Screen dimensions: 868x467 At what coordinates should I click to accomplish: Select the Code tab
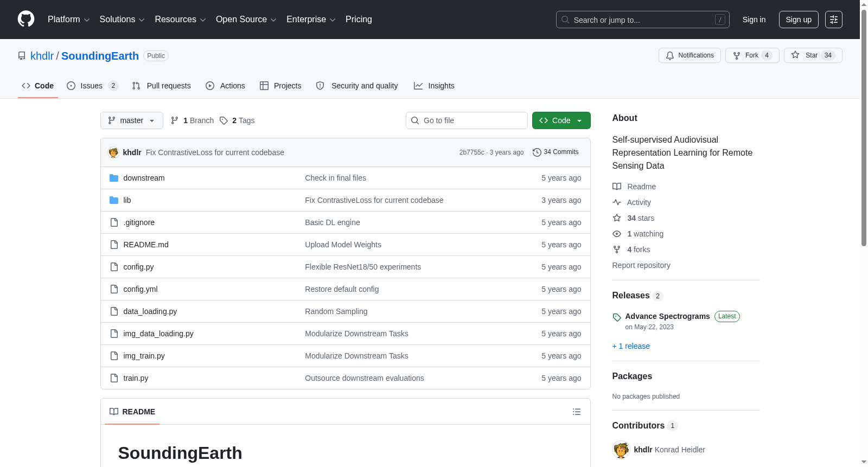point(38,86)
